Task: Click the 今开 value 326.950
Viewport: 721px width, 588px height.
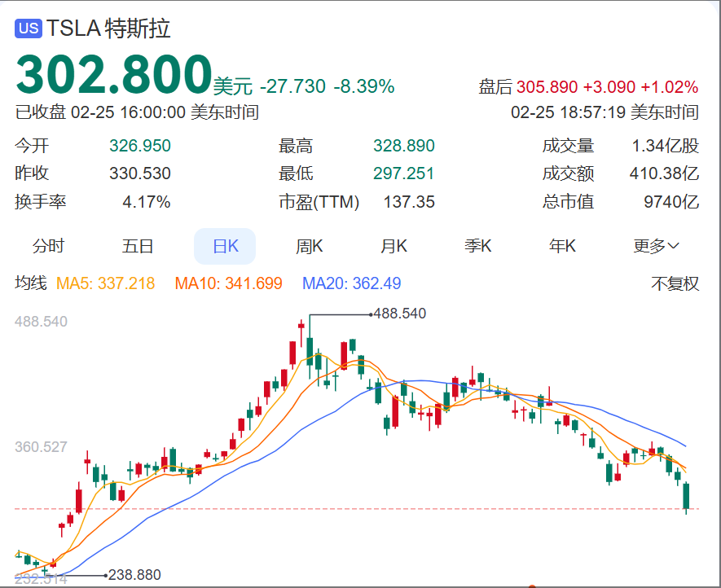Action: point(140,146)
